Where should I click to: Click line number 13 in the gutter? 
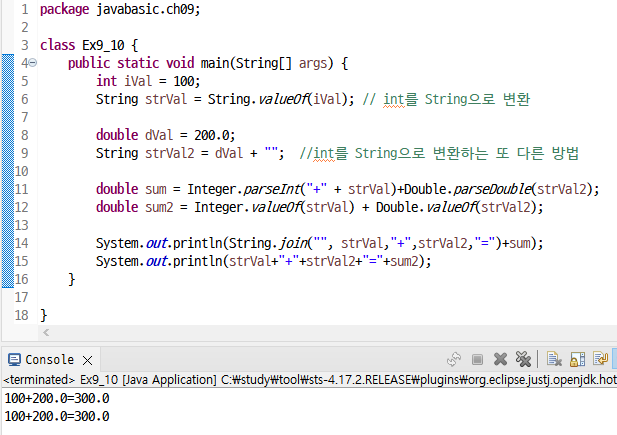point(22,225)
